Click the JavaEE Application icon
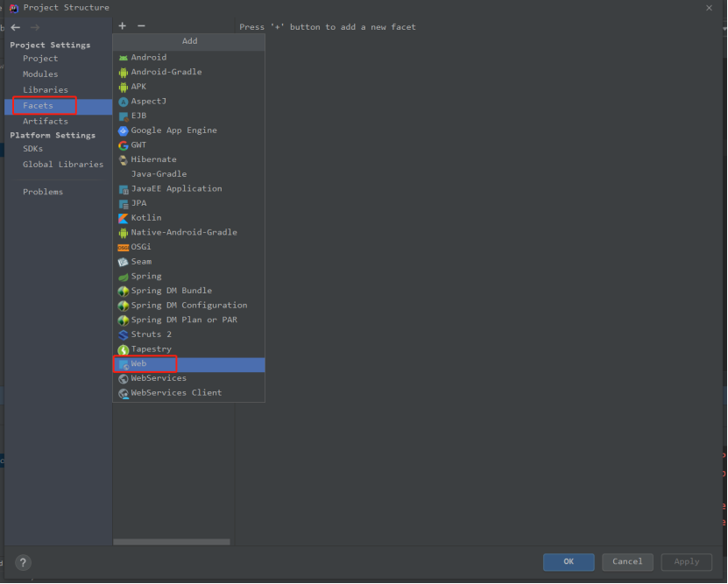Viewport: 728px width, 584px height. 123,189
